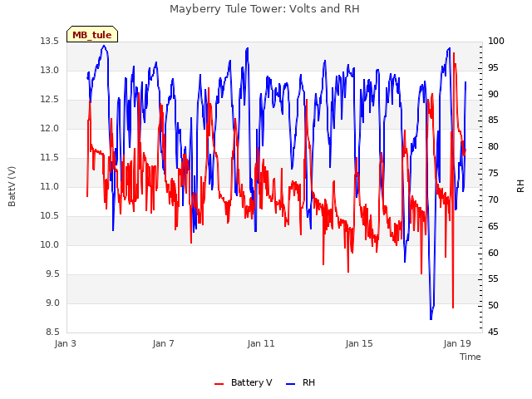
Task: Click the 100 right axis tick value
Action: [x=496, y=42]
